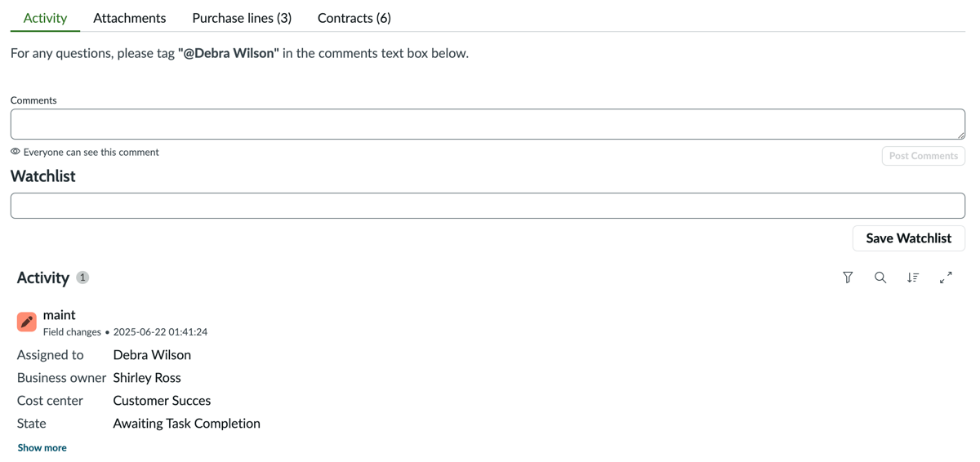Viewport: 980px width, 462px height.
Task: Toggle the activity sort order icon
Action: point(913,278)
